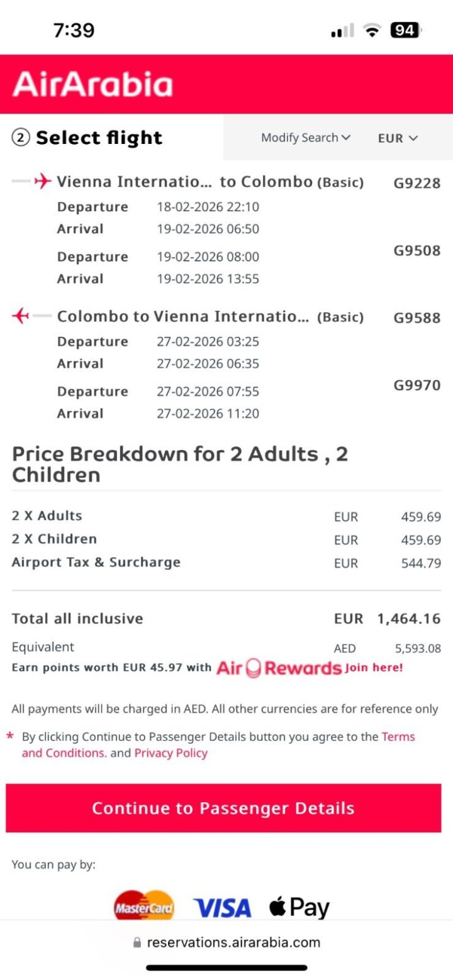Tap the lock icon beside the URL
This screenshot has height=980, width=453.
tap(137, 943)
